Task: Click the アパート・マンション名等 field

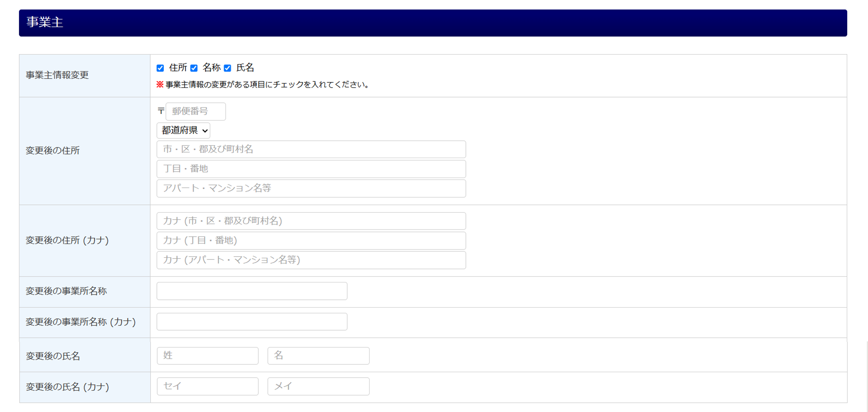Action: (311, 188)
